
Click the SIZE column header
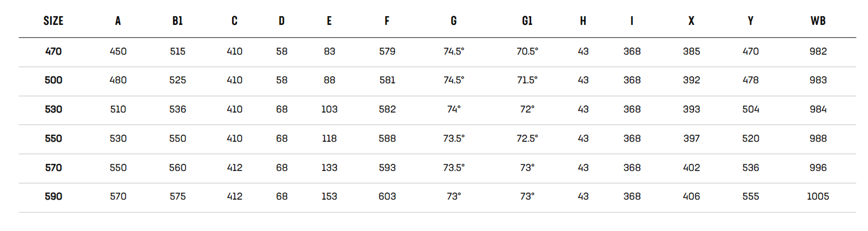53,21
